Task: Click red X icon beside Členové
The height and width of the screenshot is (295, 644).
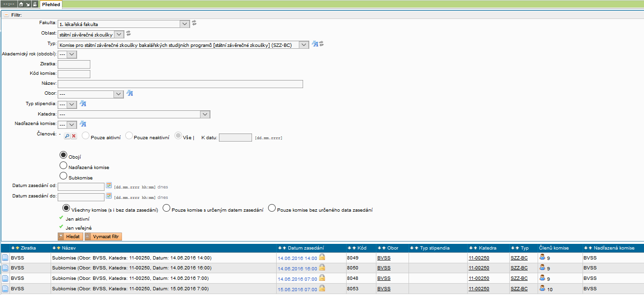Action: point(74,136)
